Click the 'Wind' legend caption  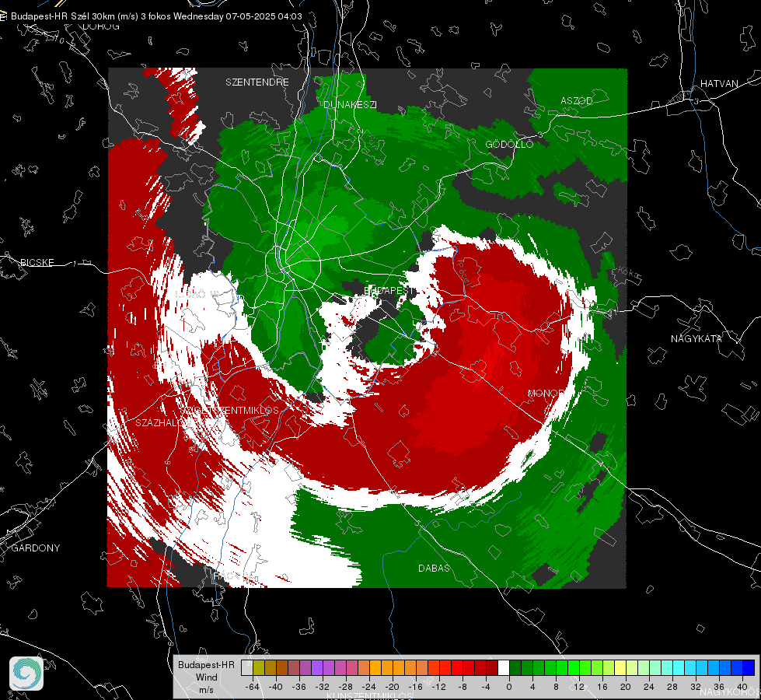pyautogui.click(x=206, y=677)
